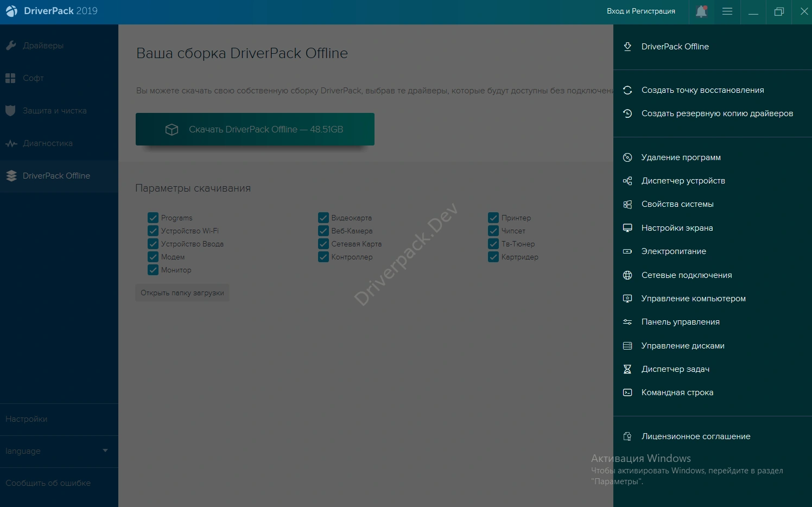This screenshot has width=812, height=507.
Task: Open Защита и чистка section
Action: click(59, 111)
